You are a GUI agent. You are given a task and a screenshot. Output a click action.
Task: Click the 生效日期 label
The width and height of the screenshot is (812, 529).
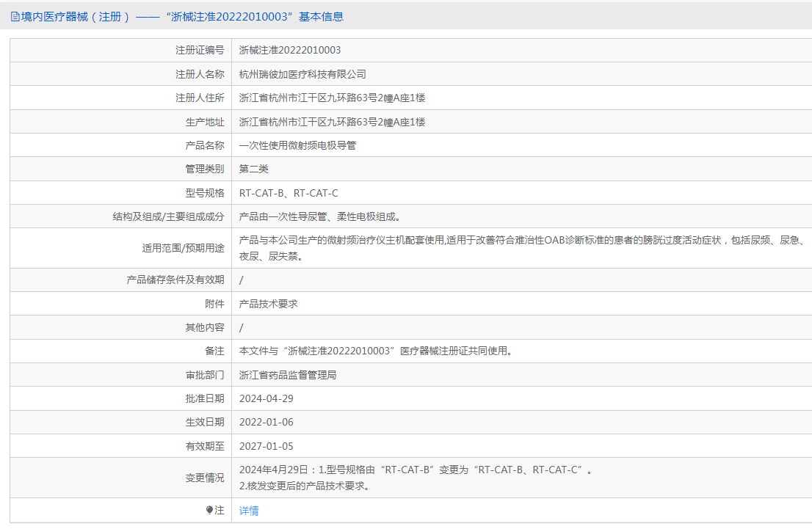pyautogui.click(x=205, y=422)
